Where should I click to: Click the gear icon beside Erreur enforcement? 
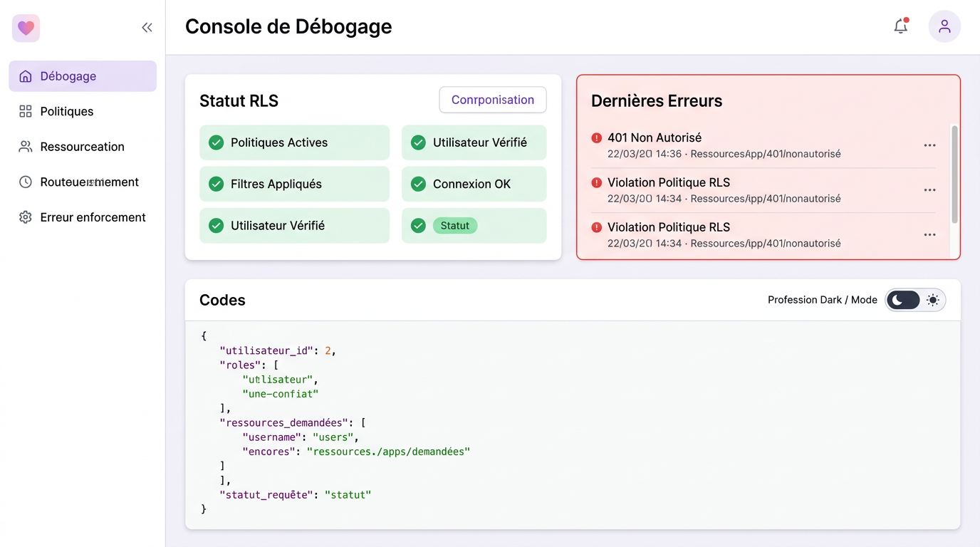[26, 217]
